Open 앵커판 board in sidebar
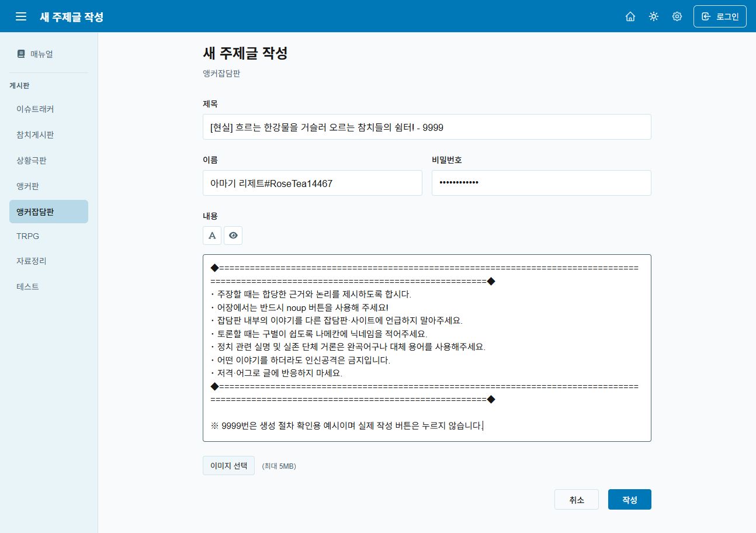This screenshot has width=756, height=533. (x=48, y=186)
